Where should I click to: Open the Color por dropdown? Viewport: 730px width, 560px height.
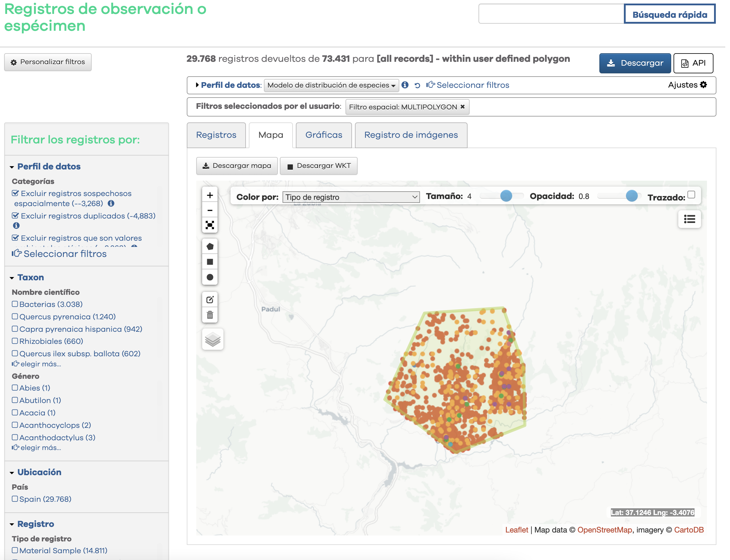coord(351,197)
